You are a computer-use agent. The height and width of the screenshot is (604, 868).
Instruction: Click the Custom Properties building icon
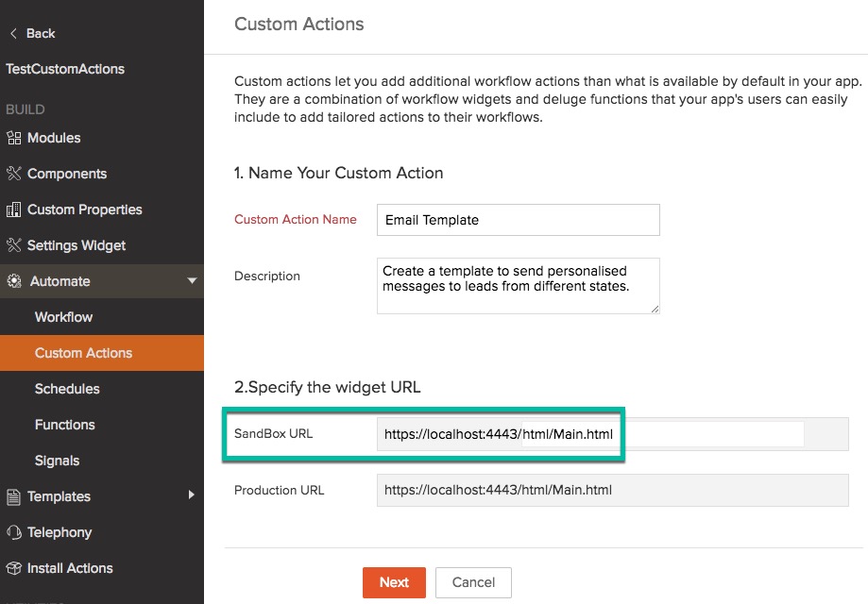13,210
